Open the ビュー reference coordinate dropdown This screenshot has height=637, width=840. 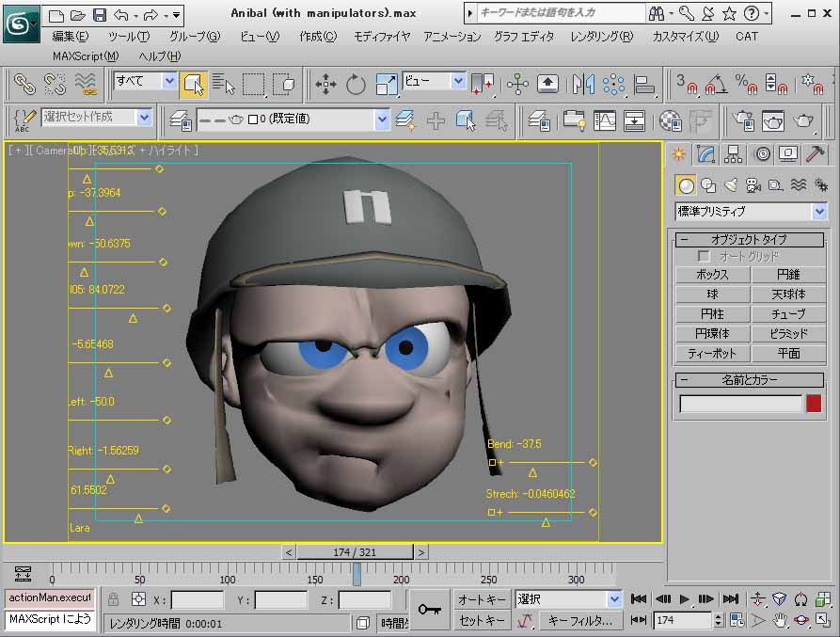click(458, 81)
